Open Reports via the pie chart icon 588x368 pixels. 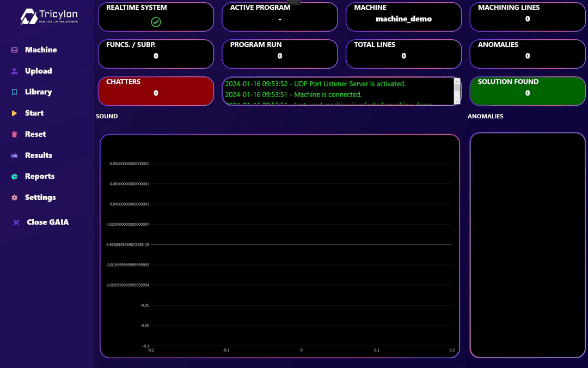point(15,177)
